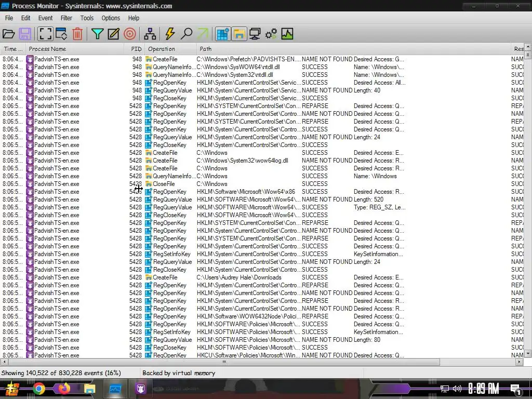
Task: Select the C:\Windows\SysWOW64\ntdll.dll path
Action: click(238, 67)
